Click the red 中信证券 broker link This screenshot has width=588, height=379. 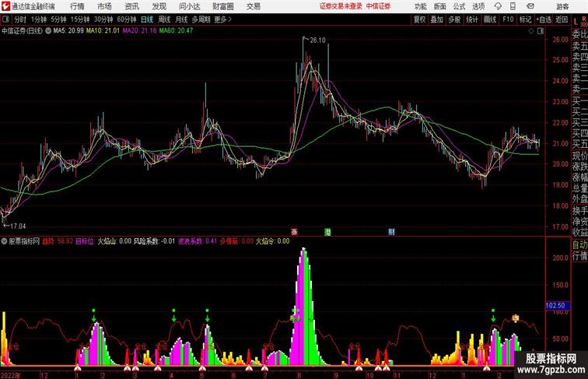click(378, 6)
